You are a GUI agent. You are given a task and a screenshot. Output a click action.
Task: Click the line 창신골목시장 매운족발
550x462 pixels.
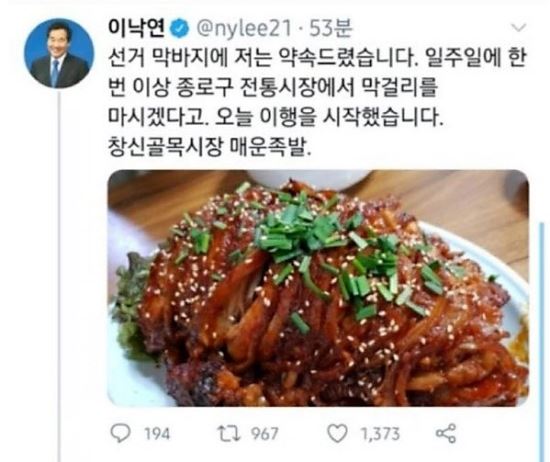click(x=209, y=147)
